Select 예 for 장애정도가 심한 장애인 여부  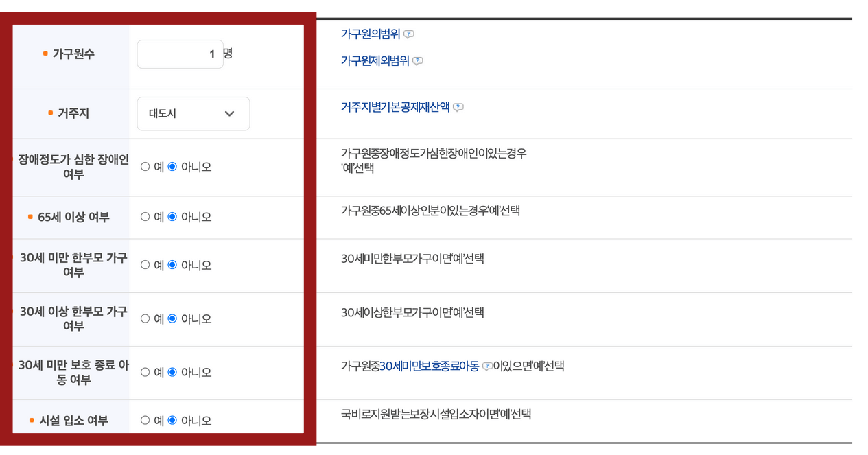pos(145,167)
